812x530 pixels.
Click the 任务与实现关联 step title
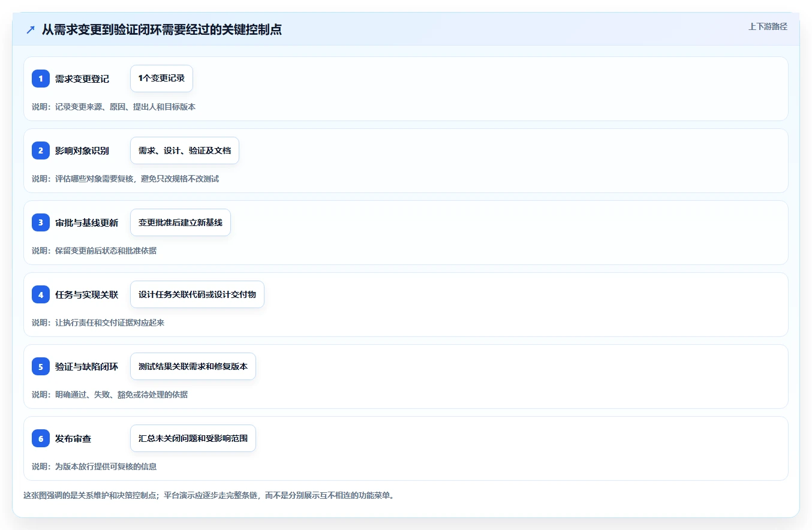point(86,294)
